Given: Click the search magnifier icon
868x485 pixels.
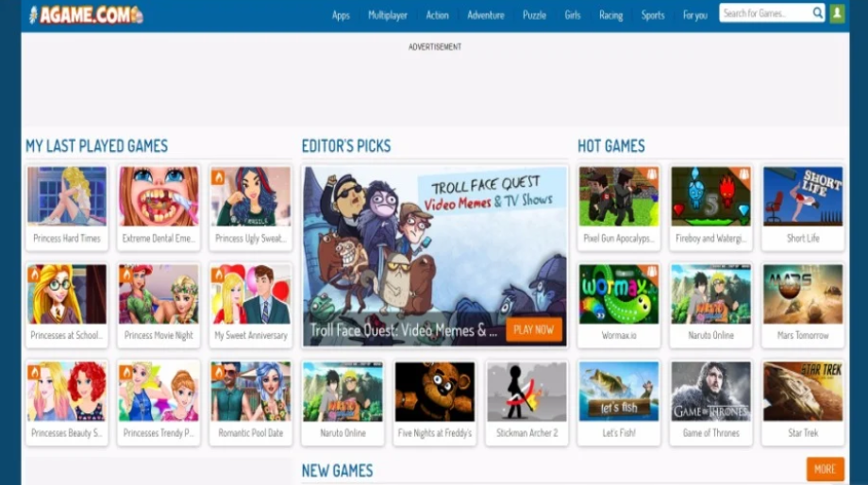Looking at the screenshot, I should point(817,12).
